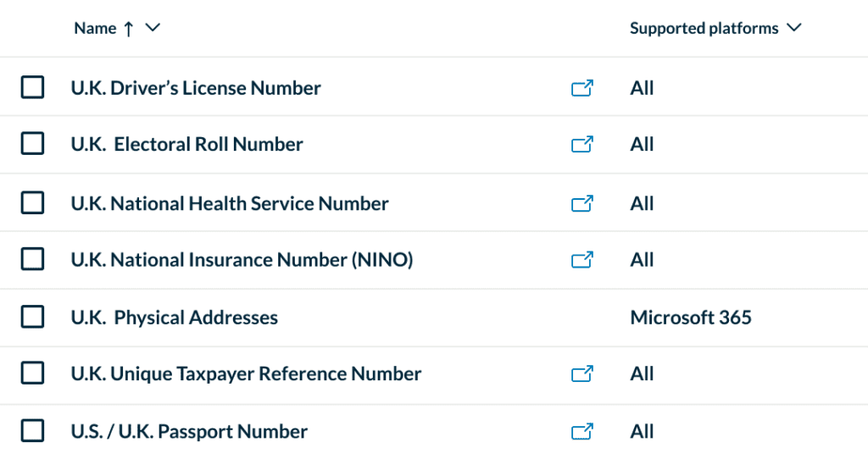Expand the Name column dropdown chevron

[x=153, y=28]
